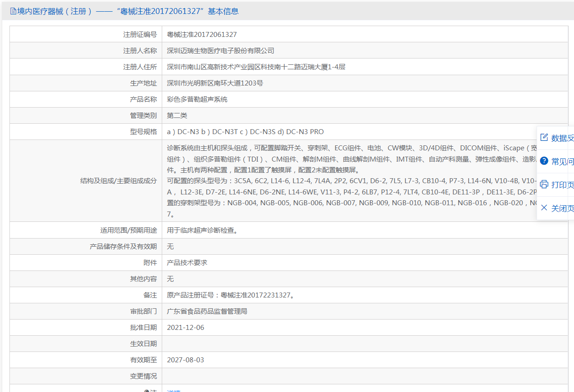Click approving department 广东省食品药品监督管理局
Screen dimensions: 574x392
pyautogui.click(x=207, y=311)
